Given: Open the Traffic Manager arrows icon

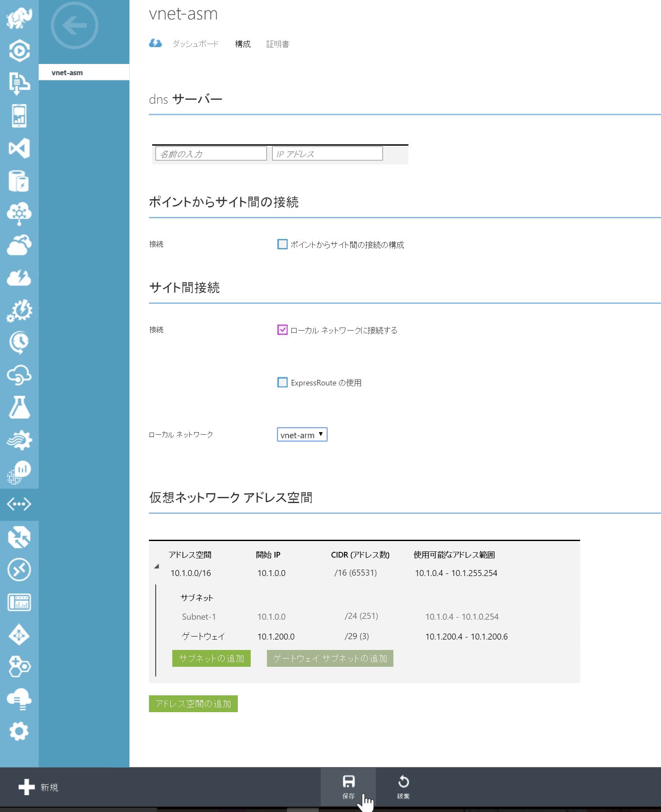Looking at the screenshot, I should [x=19, y=537].
